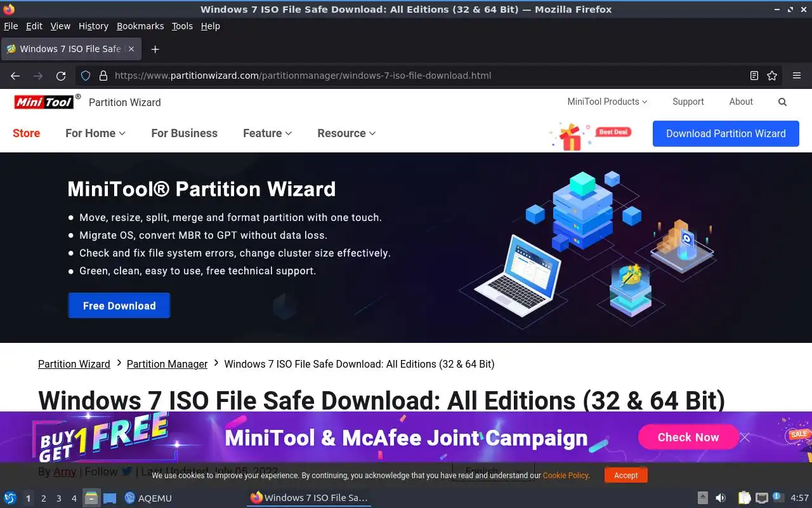Image resolution: width=812 pixels, height=508 pixels.
Task: Open the tracking protection shield icon
Action: [86, 76]
